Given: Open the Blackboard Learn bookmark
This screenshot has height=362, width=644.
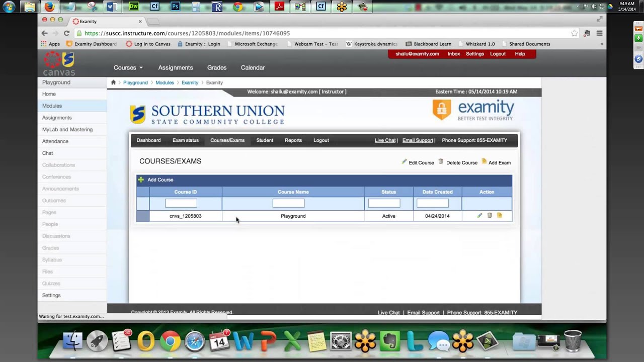Looking at the screenshot, I should point(429,44).
